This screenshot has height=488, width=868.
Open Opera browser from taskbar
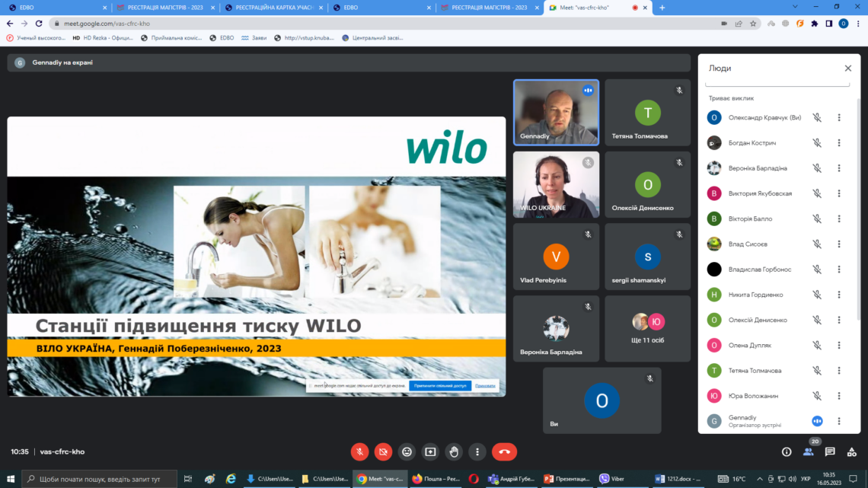point(474,479)
